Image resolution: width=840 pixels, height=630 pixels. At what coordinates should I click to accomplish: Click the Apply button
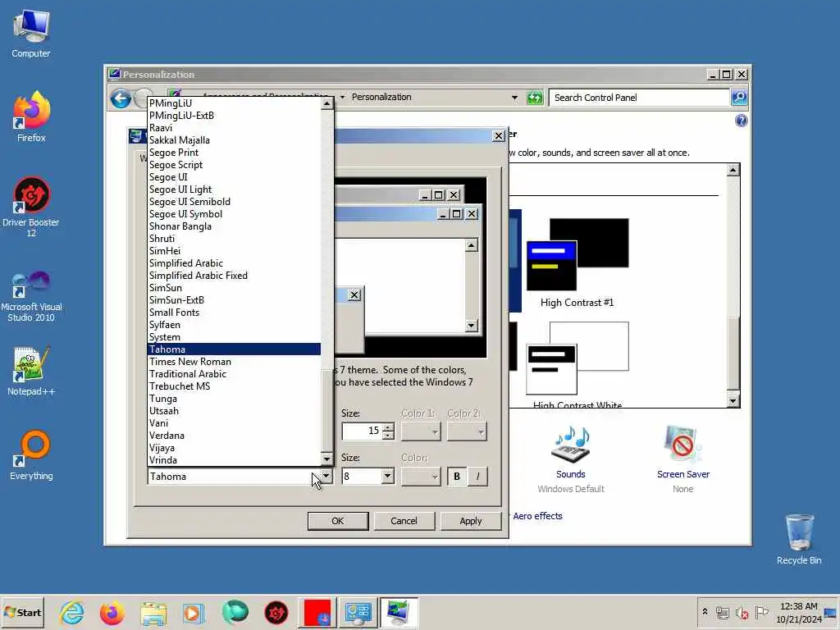tap(470, 521)
